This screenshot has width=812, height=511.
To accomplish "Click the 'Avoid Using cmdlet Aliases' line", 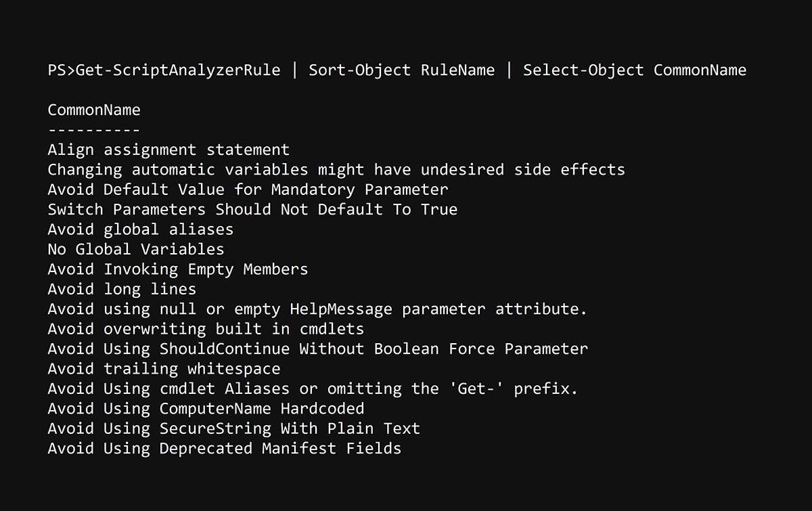I will point(313,388).
